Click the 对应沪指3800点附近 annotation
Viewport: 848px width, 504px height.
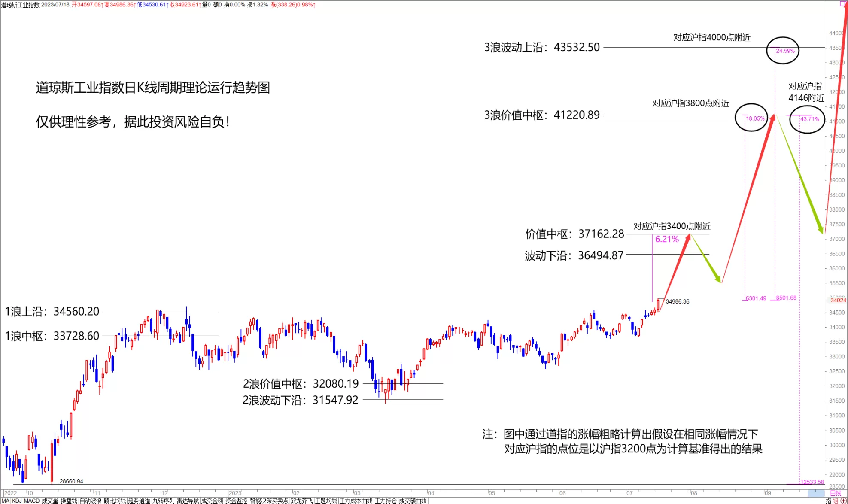tap(691, 103)
